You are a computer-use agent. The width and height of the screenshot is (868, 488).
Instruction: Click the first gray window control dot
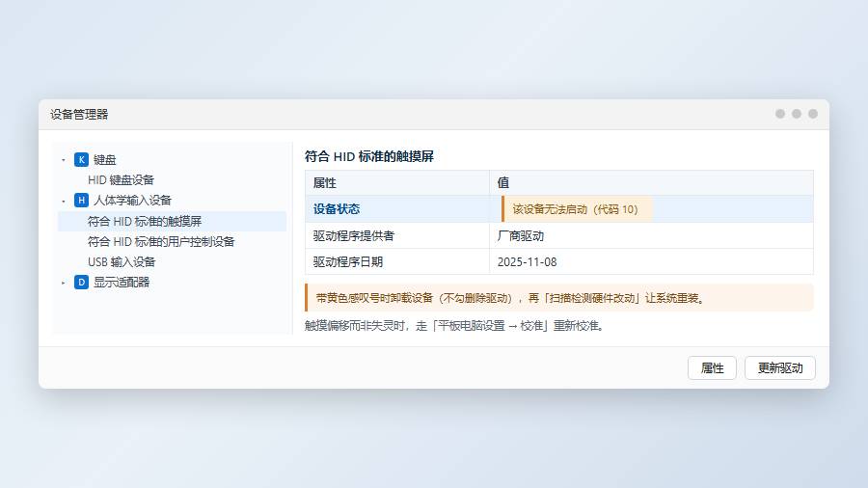[780, 114]
